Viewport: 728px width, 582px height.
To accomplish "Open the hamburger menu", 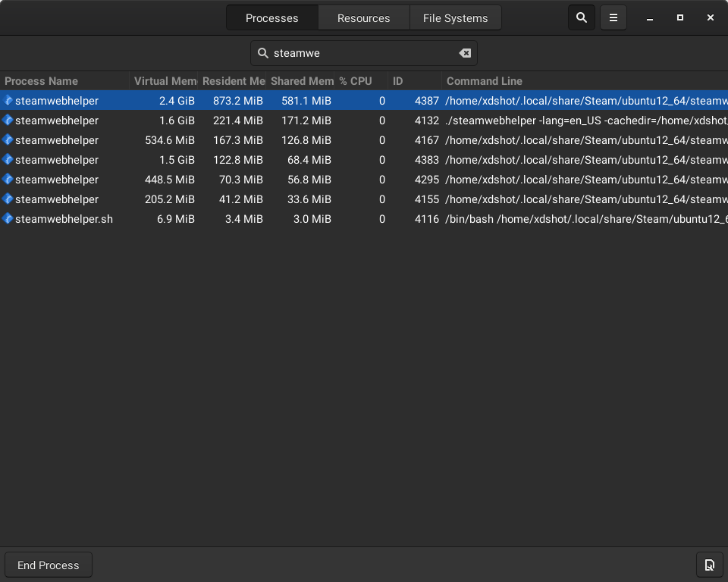I will (x=613, y=17).
